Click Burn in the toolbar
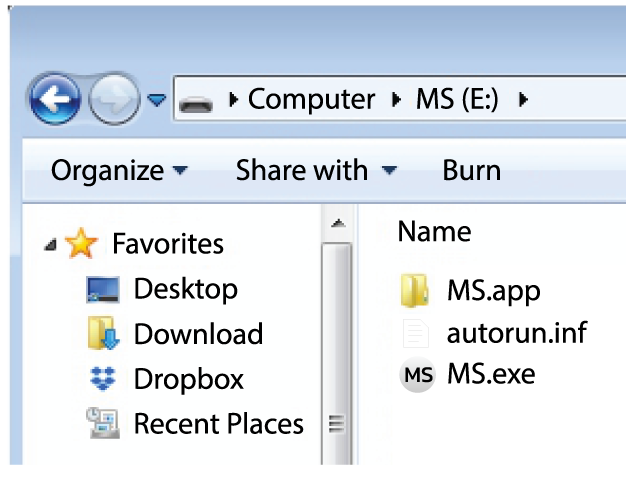This screenshot has height=484, width=644. (472, 170)
